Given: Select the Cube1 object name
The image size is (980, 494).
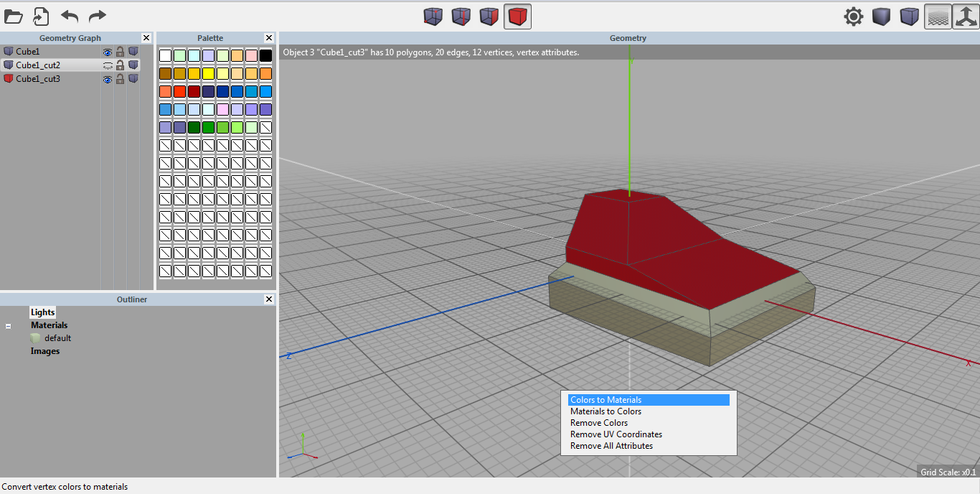Looking at the screenshot, I should click(x=28, y=52).
